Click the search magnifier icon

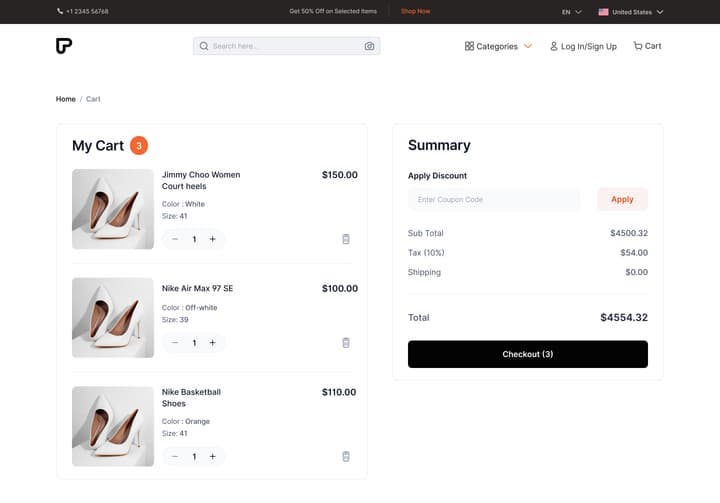pos(204,46)
